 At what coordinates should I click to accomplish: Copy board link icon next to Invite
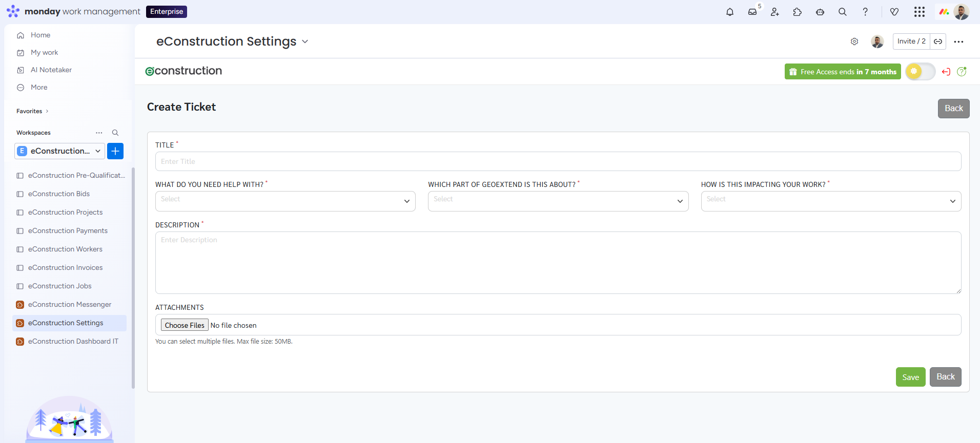938,41
